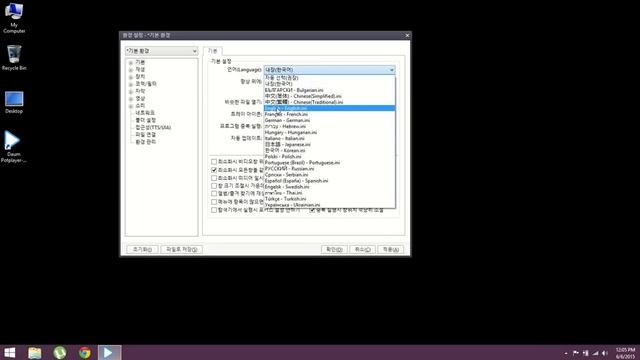The height and width of the screenshot is (360, 640).
Task: Open the network status tray icon
Action: pyautogui.click(x=596, y=353)
